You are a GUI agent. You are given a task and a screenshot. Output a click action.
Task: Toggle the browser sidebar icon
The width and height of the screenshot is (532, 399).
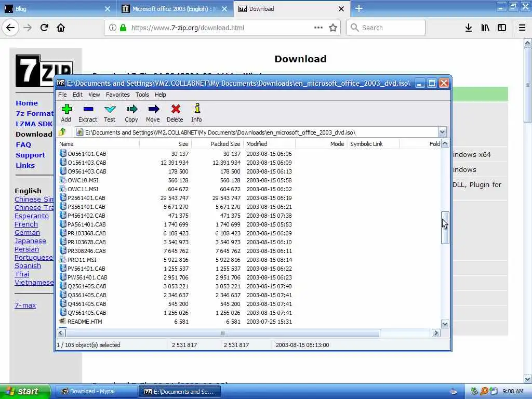coord(502,28)
